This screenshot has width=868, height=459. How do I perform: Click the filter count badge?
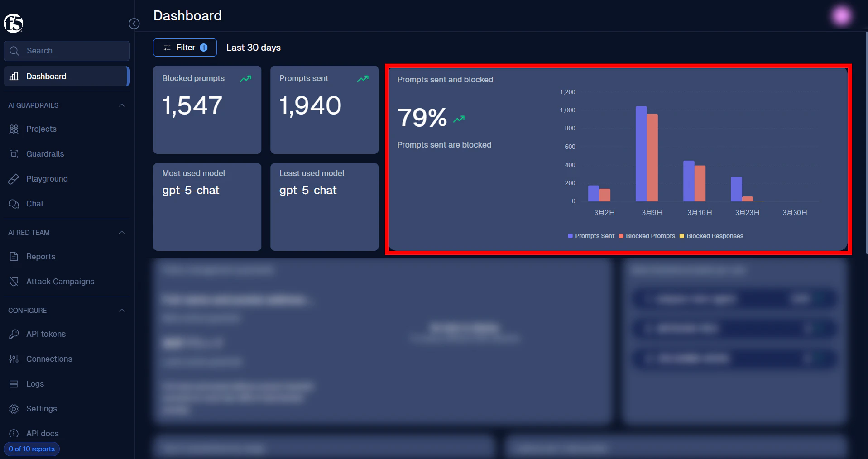tap(204, 48)
